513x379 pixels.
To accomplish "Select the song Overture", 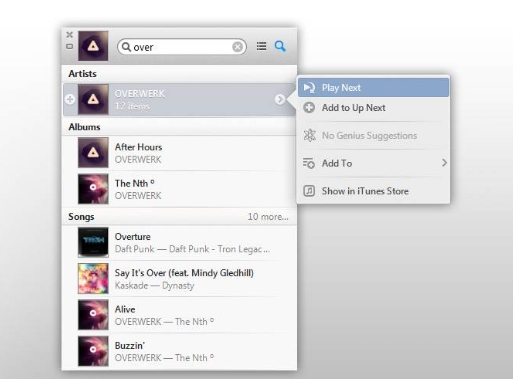I will coord(179,242).
